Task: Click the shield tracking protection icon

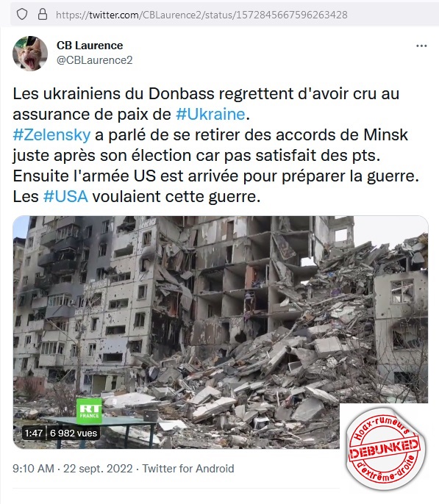Action: pyautogui.click(x=22, y=15)
